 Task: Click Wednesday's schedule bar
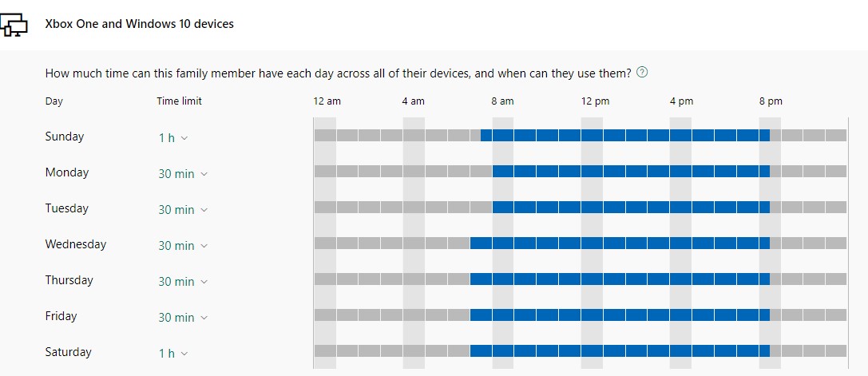[620, 243]
